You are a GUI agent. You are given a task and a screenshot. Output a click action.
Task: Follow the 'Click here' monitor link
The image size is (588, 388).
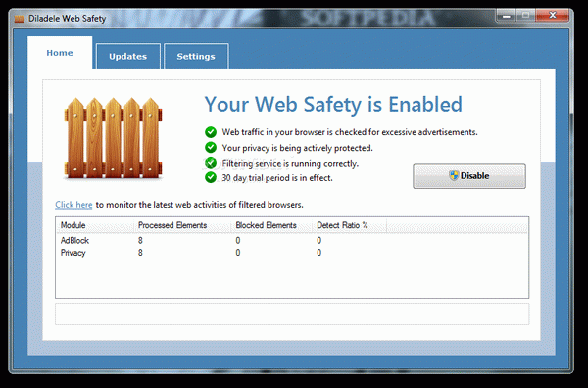73,205
